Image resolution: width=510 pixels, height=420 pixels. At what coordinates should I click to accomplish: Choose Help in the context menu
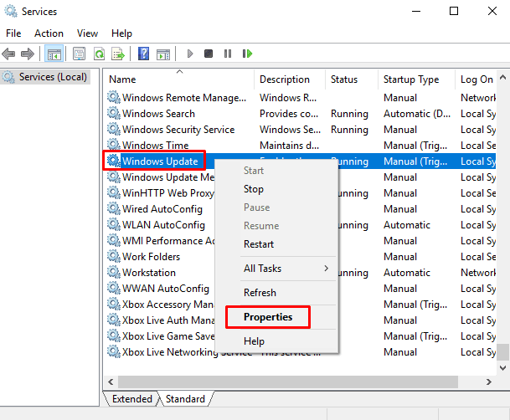click(x=276, y=341)
